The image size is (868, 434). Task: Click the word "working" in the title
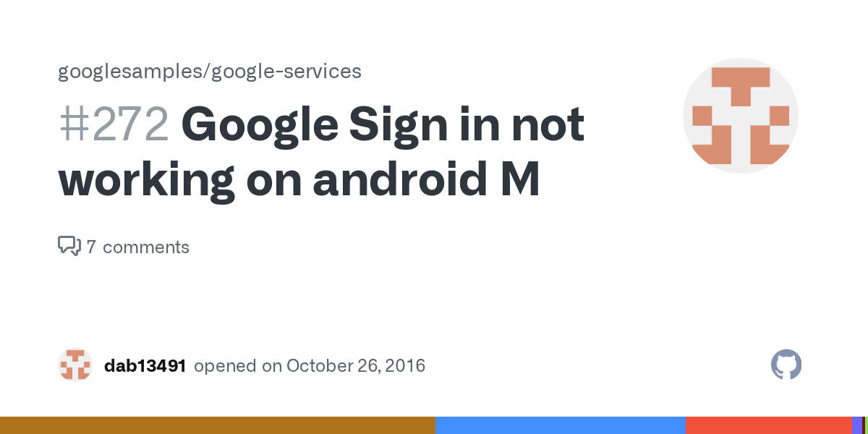tap(146, 179)
